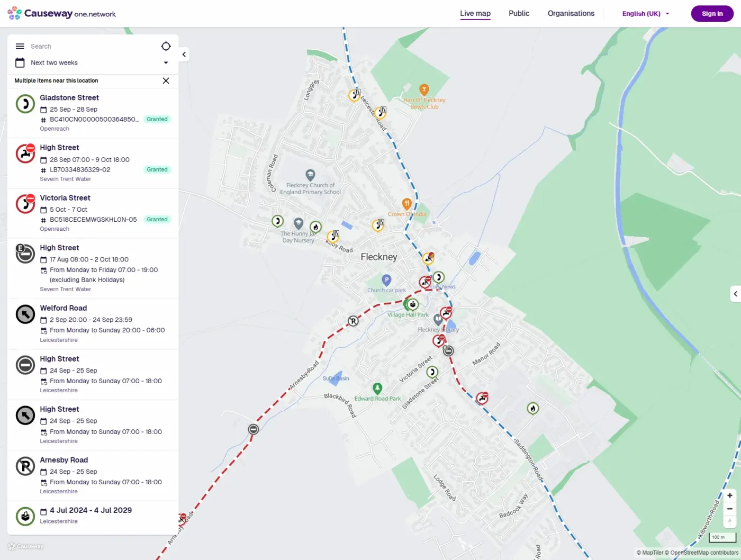This screenshot has width=741, height=560.
Task: Select the Severn Trent Water works icon, 28 Sep
Action: coord(25,153)
